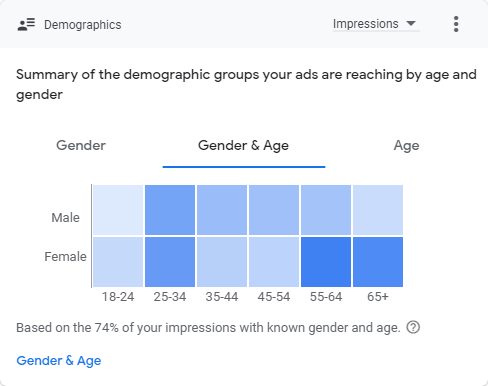
Task: Open the Gender & Age report link
Action: [59, 361]
